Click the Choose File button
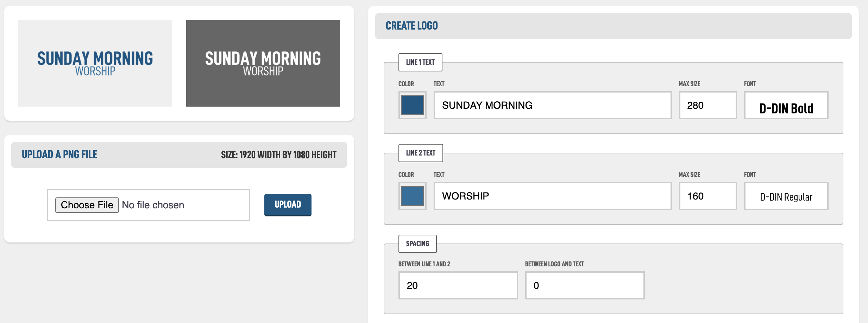The height and width of the screenshot is (323, 868). pyautogui.click(x=87, y=205)
